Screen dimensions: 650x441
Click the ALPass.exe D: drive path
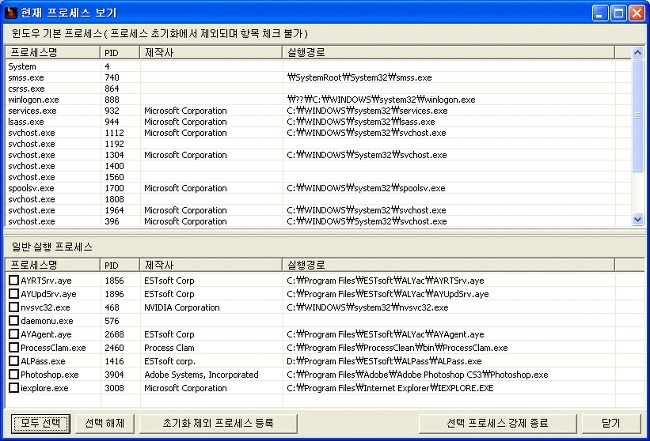[x=384, y=361]
